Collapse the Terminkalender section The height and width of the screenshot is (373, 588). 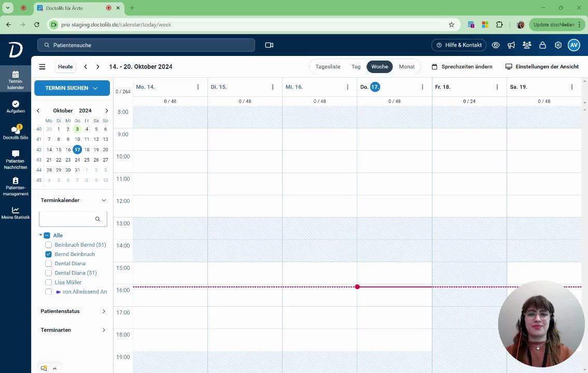tap(104, 200)
